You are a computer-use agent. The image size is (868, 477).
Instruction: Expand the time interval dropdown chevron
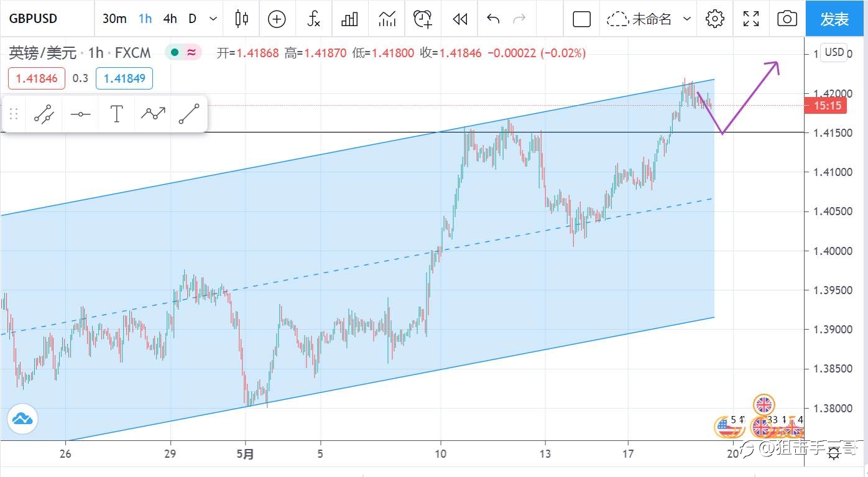213,19
